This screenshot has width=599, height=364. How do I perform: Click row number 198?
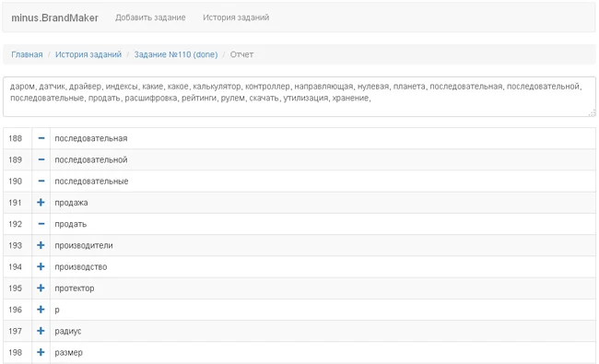[x=16, y=352]
